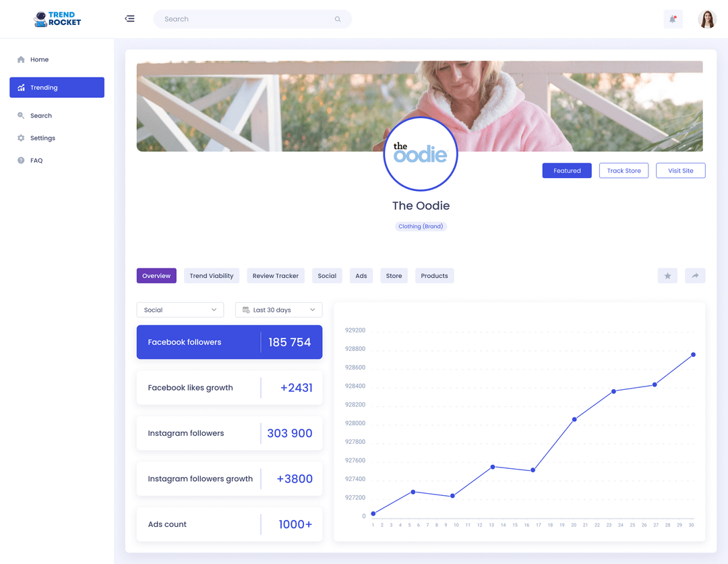Image resolution: width=728 pixels, height=564 pixels.
Task: Collapse the sidebar with the hamburger icon
Action: pos(129,18)
